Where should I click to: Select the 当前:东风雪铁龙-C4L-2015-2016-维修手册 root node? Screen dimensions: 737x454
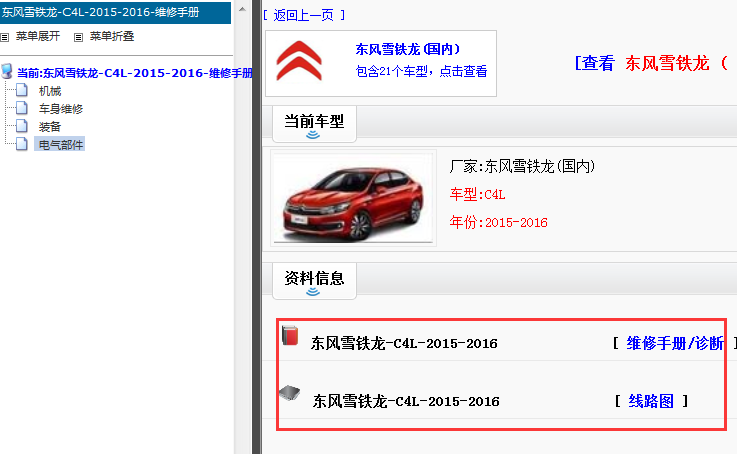coord(135,73)
